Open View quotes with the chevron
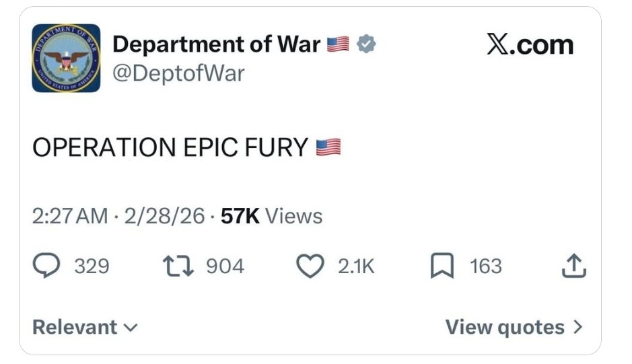The height and width of the screenshot is (364, 632). (x=514, y=327)
